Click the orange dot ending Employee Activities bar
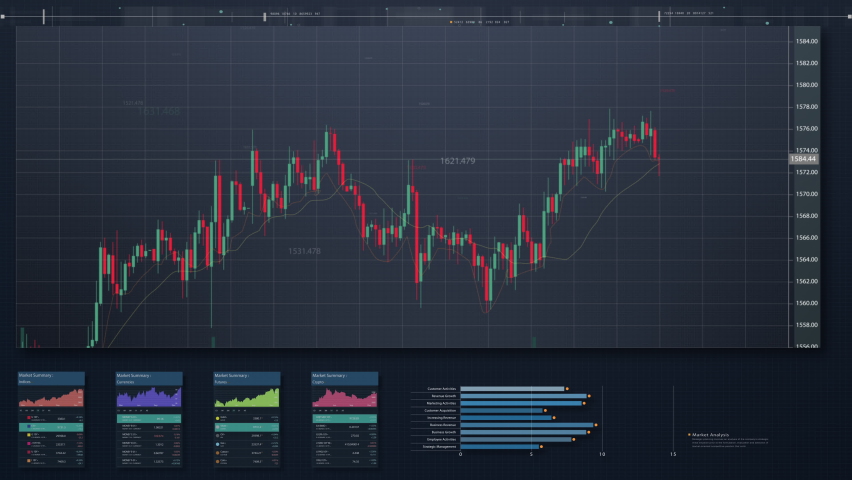The image size is (852, 480). tap(574, 439)
